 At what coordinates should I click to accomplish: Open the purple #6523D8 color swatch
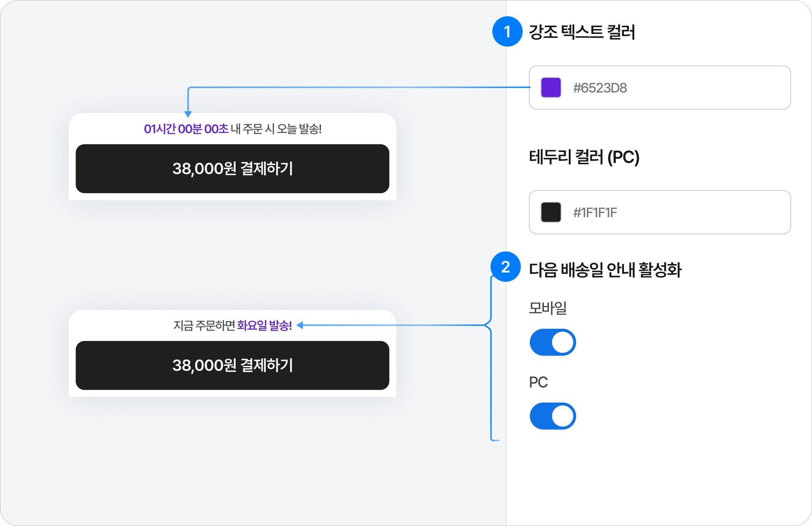[x=551, y=87]
